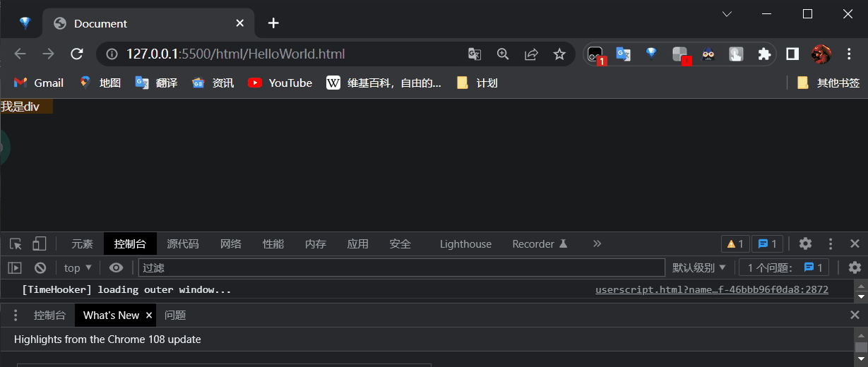Open the Google Translate extension icon
The image size is (868, 367).
point(623,54)
